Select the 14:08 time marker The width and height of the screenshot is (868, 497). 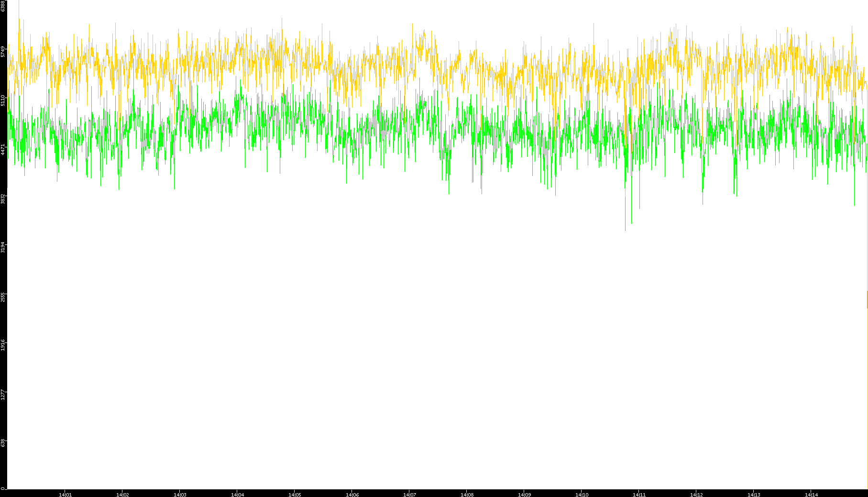coord(467,494)
